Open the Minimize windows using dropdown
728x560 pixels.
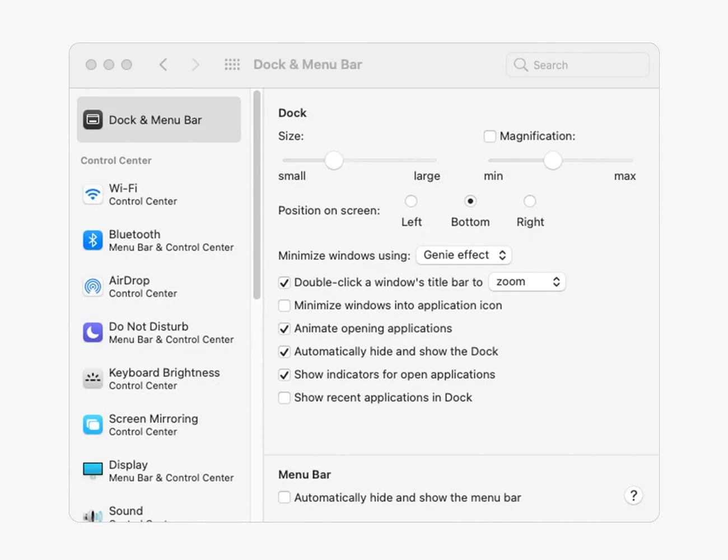[464, 255]
